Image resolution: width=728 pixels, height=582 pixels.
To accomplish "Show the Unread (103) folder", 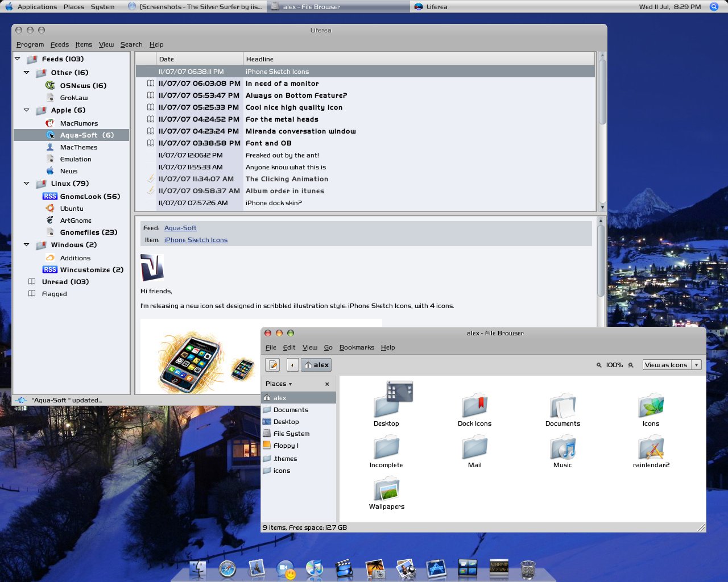I will tap(65, 282).
